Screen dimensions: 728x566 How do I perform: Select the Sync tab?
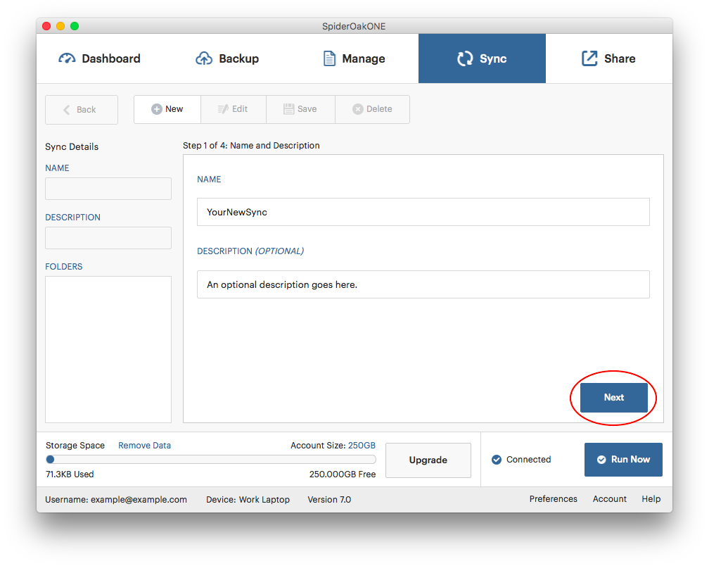(x=482, y=58)
